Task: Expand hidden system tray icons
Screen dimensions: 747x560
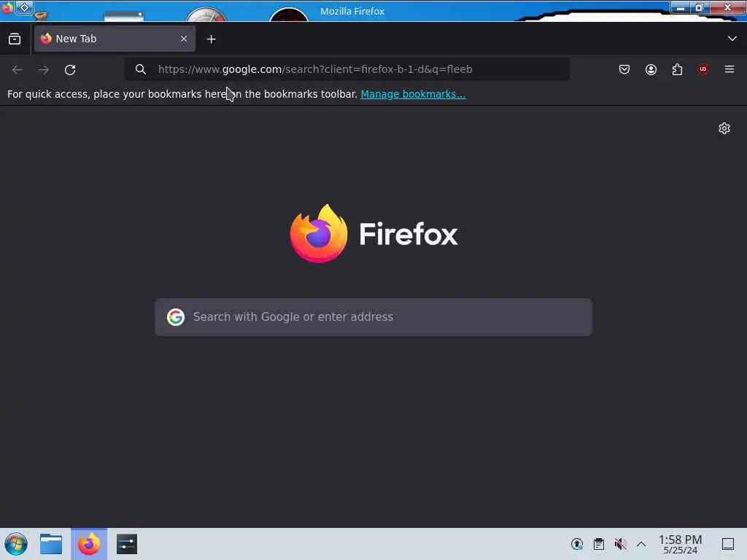Action: click(641, 544)
